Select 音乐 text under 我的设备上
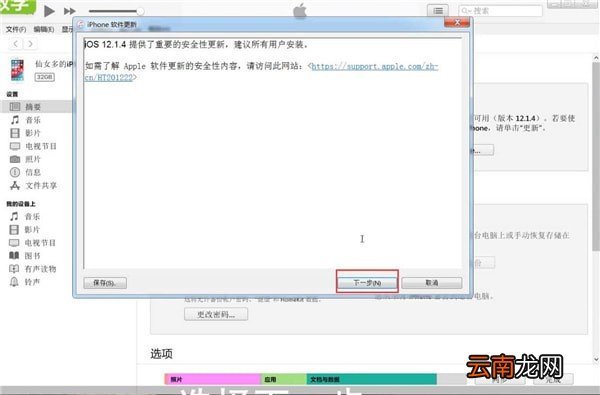 click(32, 217)
